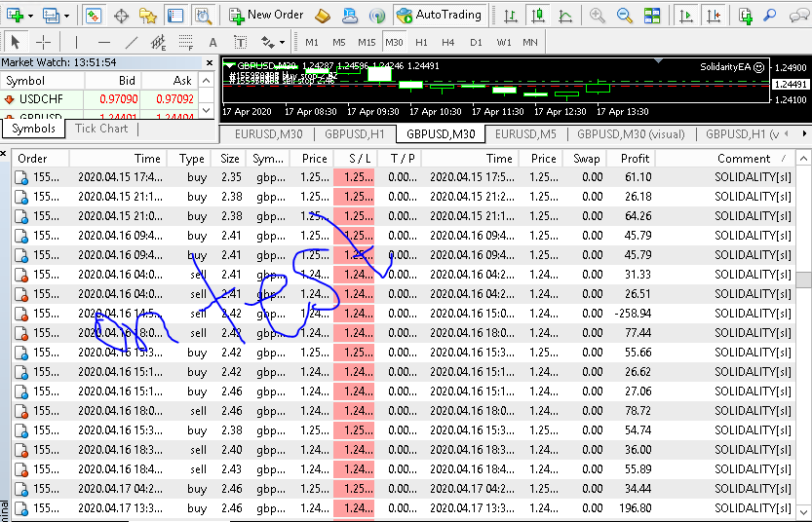Switch to the GBPUSD,H1 chart tab
The image size is (812, 522).
[355, 134]
